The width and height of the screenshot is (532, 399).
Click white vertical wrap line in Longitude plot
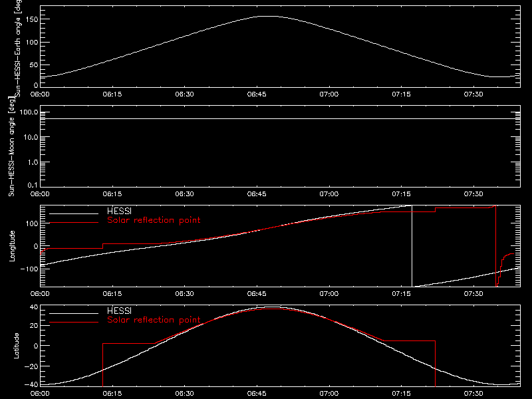coord(412,246)
